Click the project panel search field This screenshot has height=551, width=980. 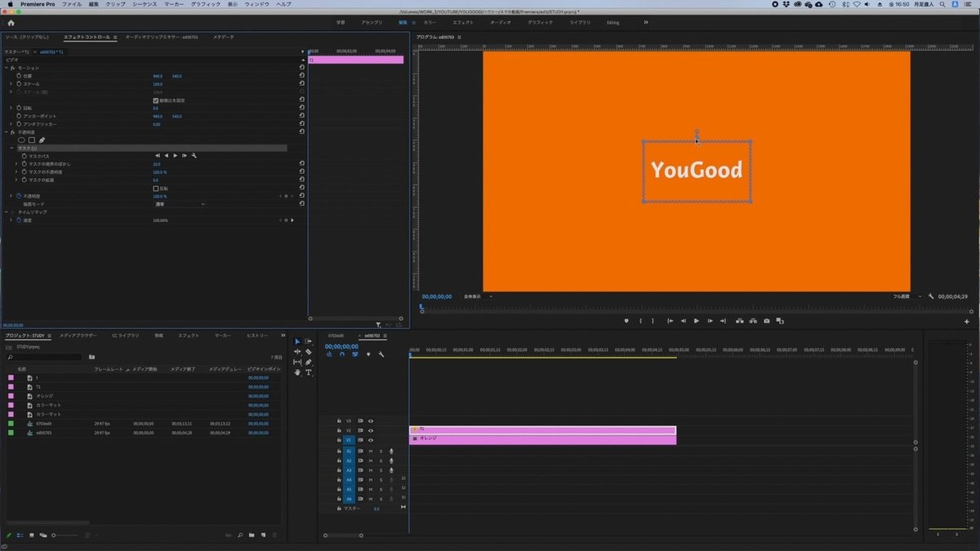(x=45, y=357)
